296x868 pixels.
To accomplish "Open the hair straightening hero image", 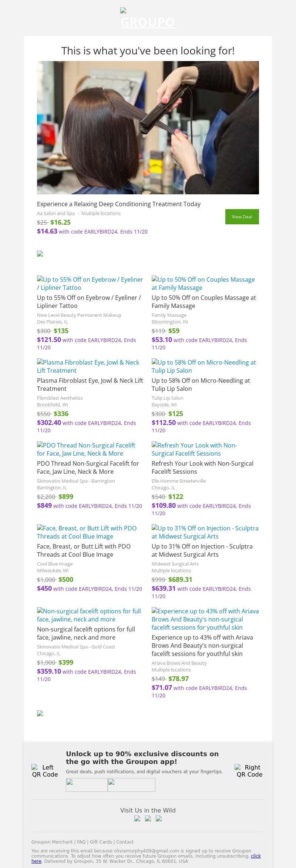I will click(x=148, y=128).
